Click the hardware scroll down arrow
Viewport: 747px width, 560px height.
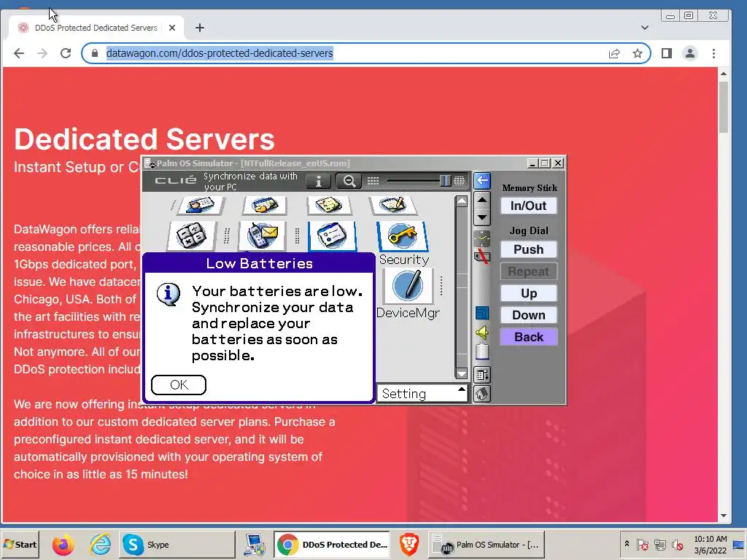(x=482, y=217)
